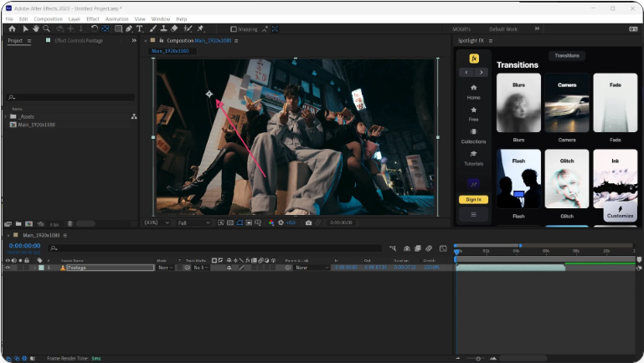
Task: Take snapshot with camera icon in viewer
Action: [x=308, y=223]
